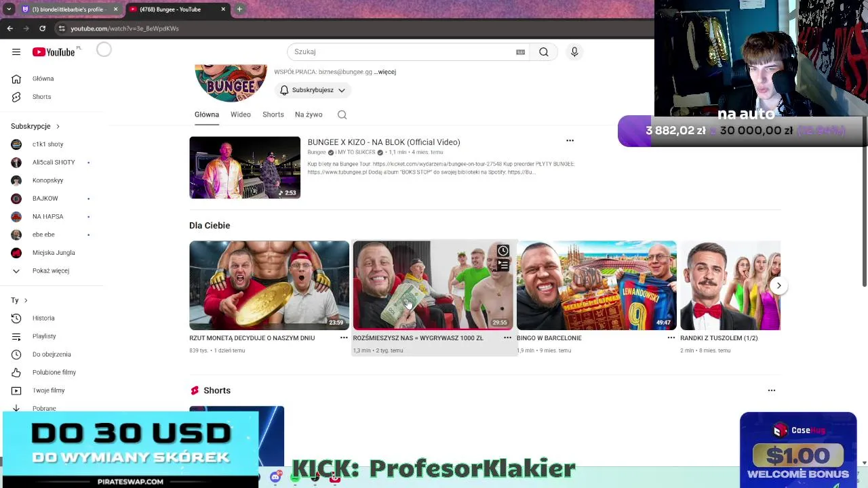Open BINGO W BARCELONIE video thumbnail
Screen dimensions: 868x488
point(596,285)
